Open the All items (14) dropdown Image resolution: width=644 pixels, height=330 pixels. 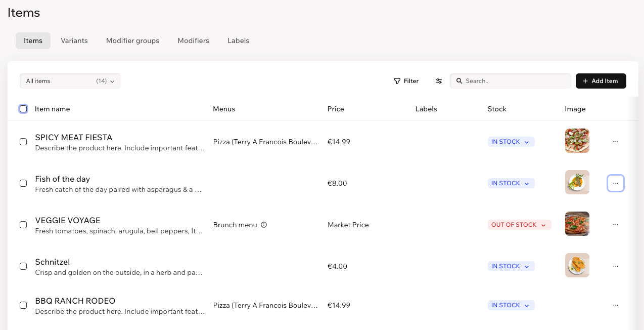coord(70,81)
